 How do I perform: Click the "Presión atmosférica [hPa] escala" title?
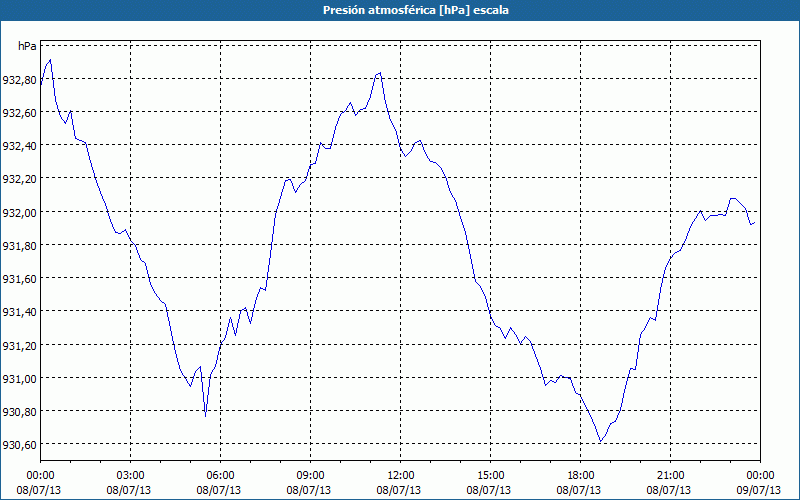[x=415, y=10]
